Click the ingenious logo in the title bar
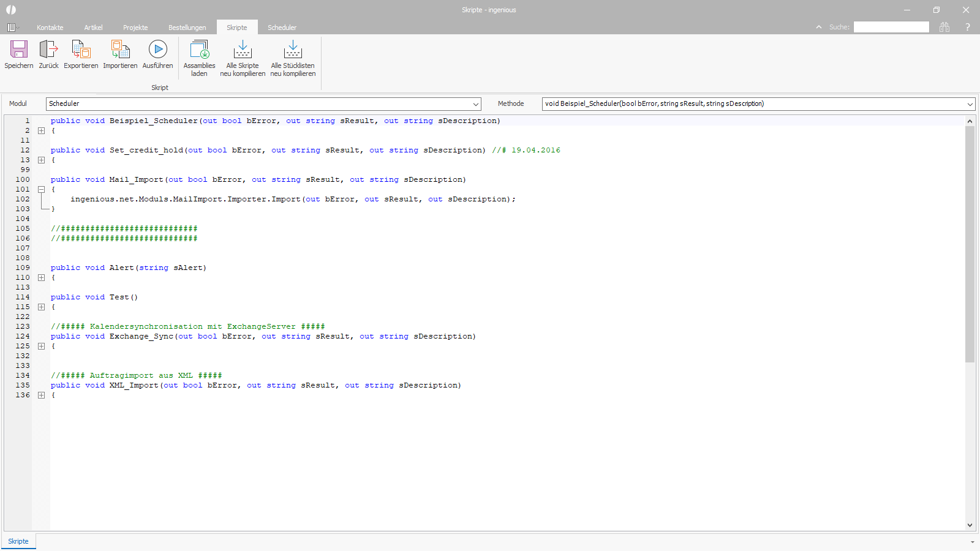Image resolution: width=980 pixels, height=551 pixels. tap(11, 10)
